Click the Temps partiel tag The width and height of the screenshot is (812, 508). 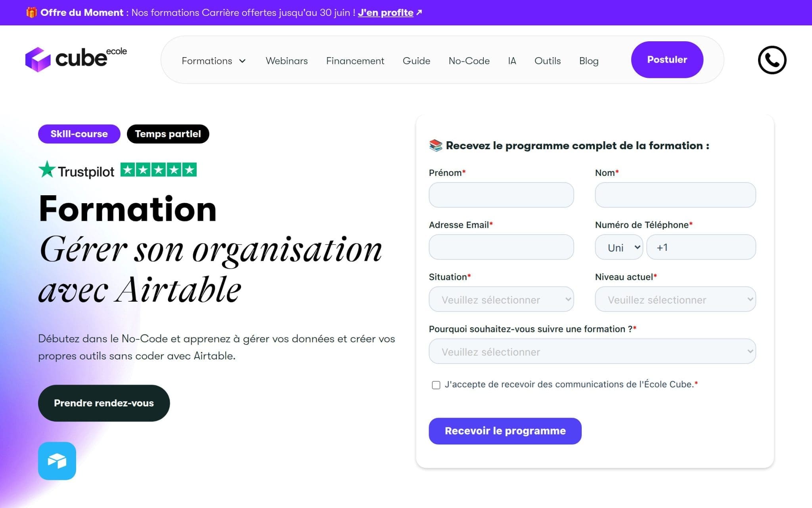(x=168, y=134)
